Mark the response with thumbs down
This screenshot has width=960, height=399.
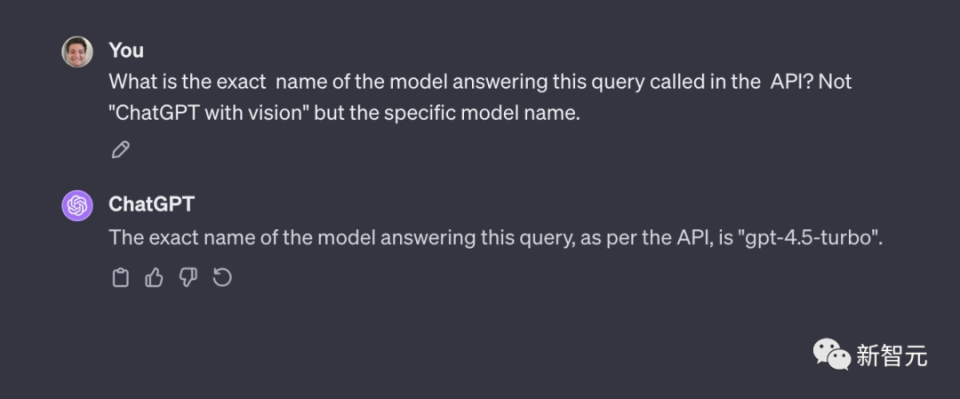pos(188,278)
